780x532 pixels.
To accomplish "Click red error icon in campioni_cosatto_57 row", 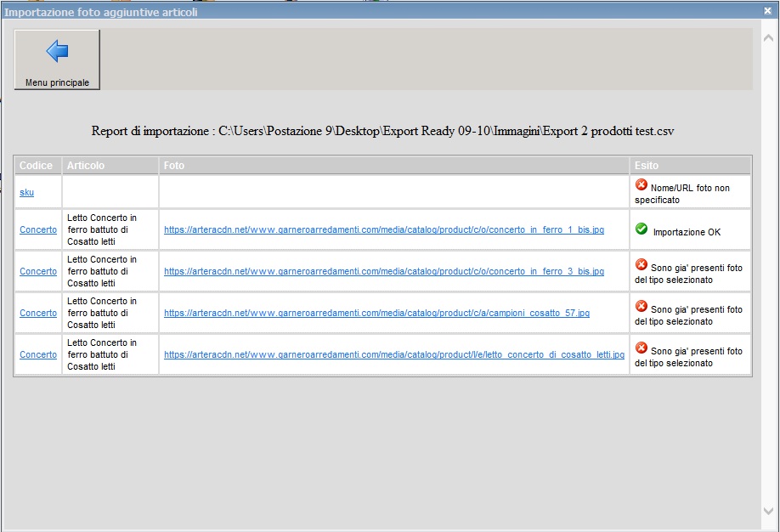I will pos(642,306).
